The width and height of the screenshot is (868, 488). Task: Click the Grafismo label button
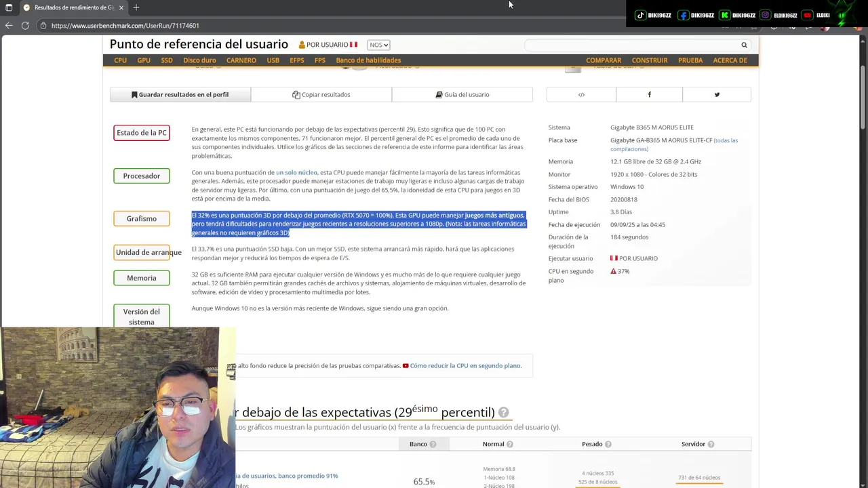pyautogui.click(x=141, y=219)
